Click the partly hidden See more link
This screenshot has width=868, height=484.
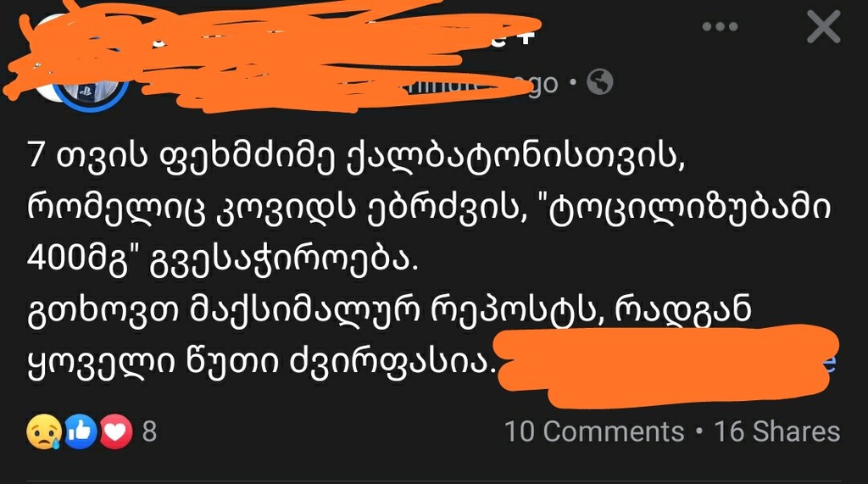(829, 364)
